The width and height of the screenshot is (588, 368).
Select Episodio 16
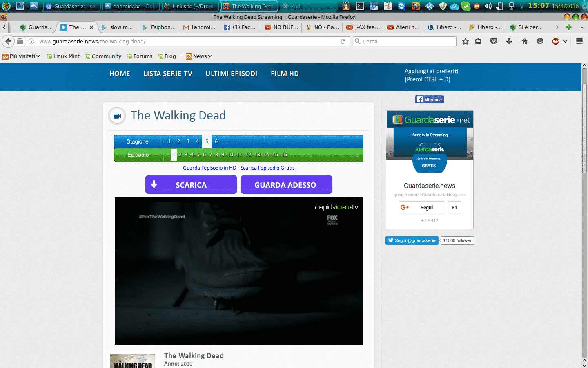[x=284, y=155]
